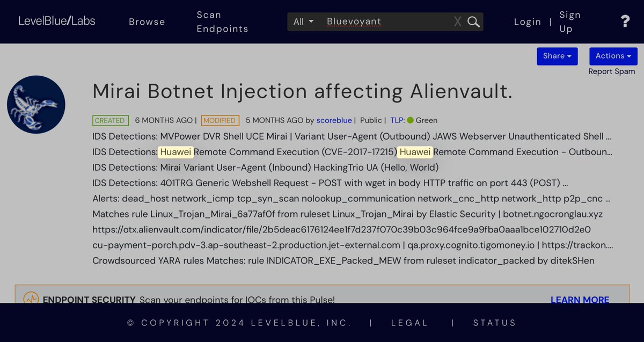Image resolution: width=644 pixels, height=342 pixels.
Task: Open the Browse menu item
Action: point(147,21)
